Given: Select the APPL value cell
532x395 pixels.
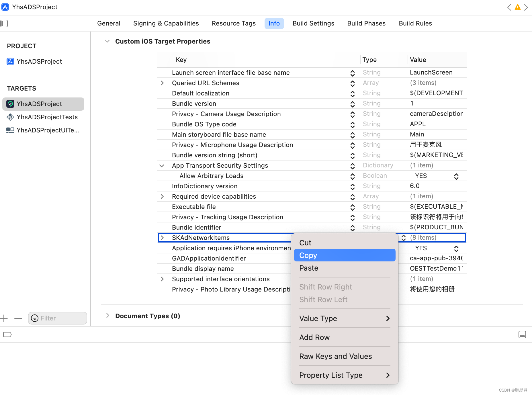Looking at the screenshot, I should point(418,124).
